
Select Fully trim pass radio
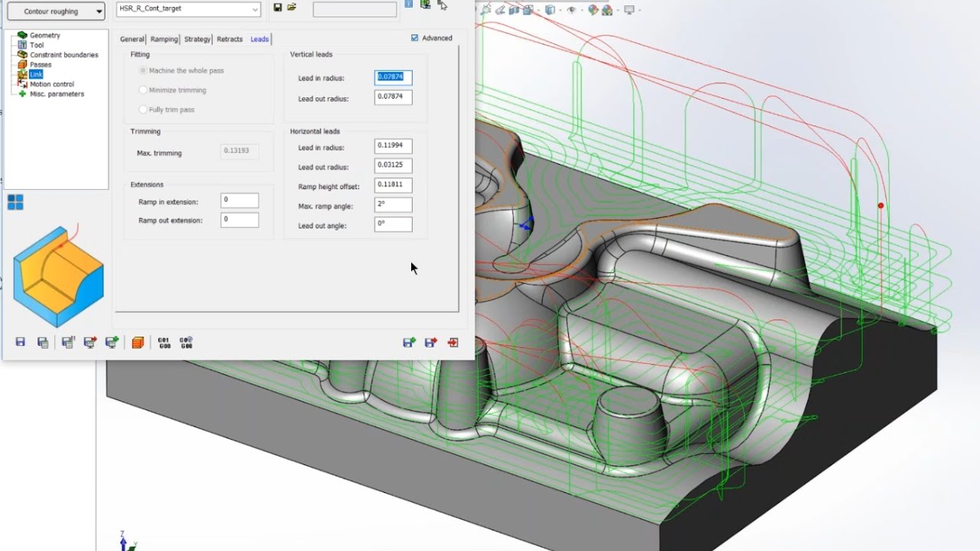pos(143,109)
